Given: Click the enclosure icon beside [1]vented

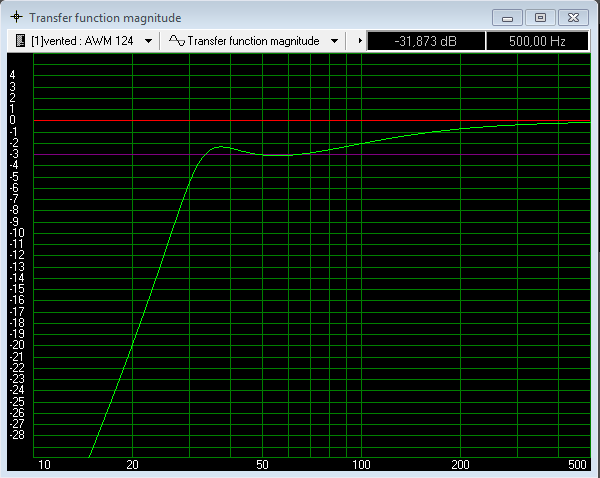Looking at the screenshot, I should click(x=20, y=41).
